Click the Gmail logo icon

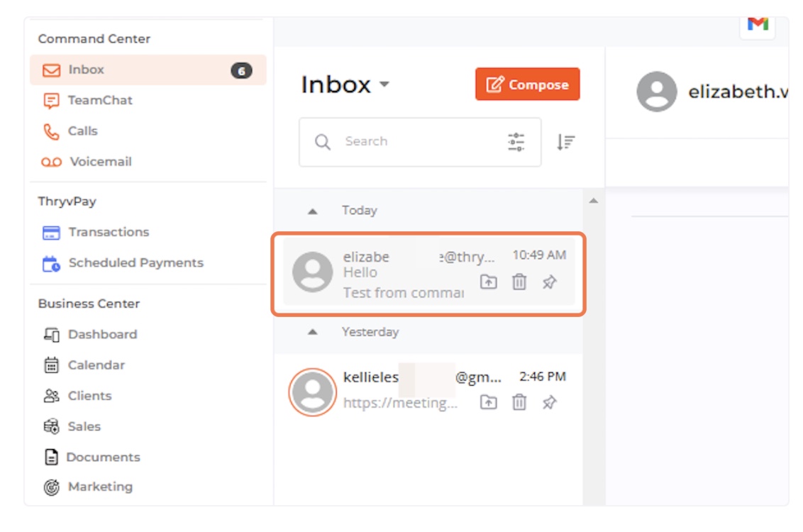click(758, 23)
